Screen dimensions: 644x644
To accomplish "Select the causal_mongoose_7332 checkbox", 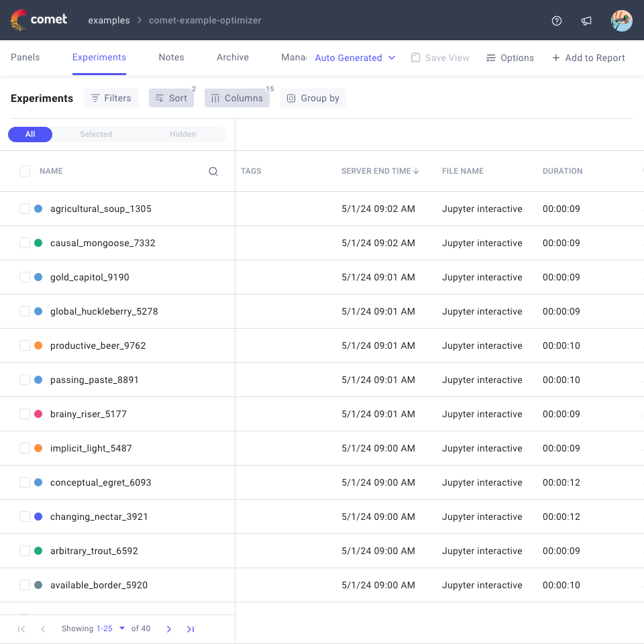I will 25,243.
